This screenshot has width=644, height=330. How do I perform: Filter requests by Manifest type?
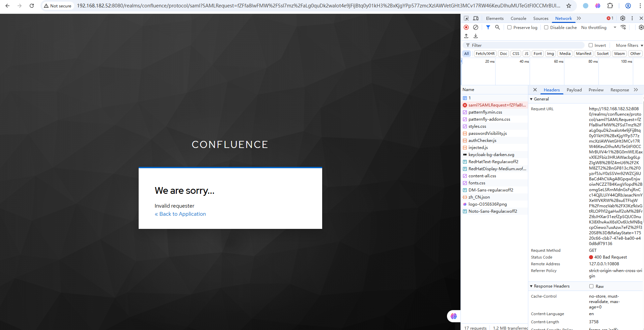pyautogui.click(x=584, y=54)
